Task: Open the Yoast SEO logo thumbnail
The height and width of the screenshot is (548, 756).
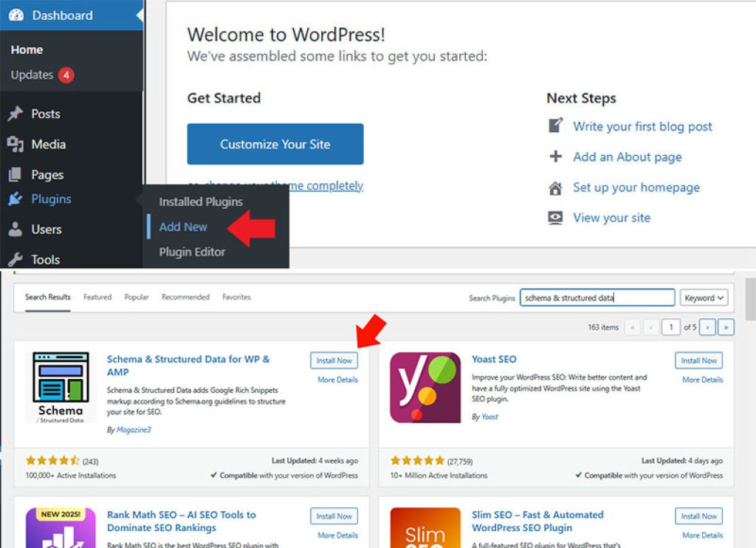Action: (425, 387)
